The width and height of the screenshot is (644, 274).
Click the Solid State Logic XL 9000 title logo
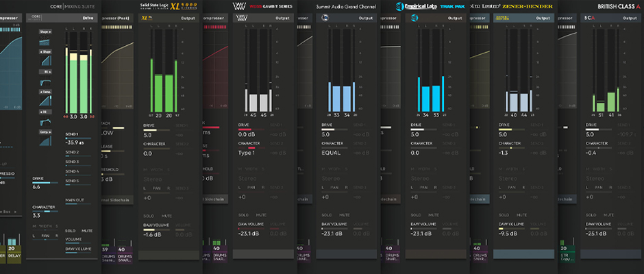[169, 6]
